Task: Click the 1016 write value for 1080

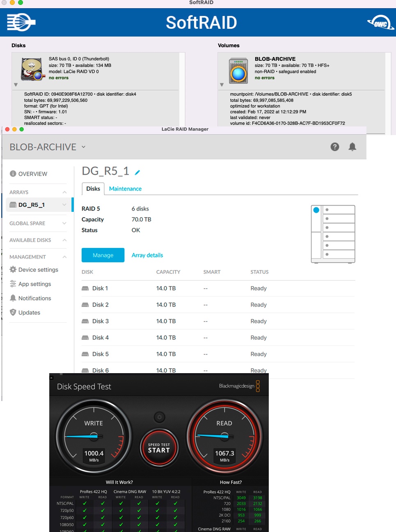Action: coord(241,509)
